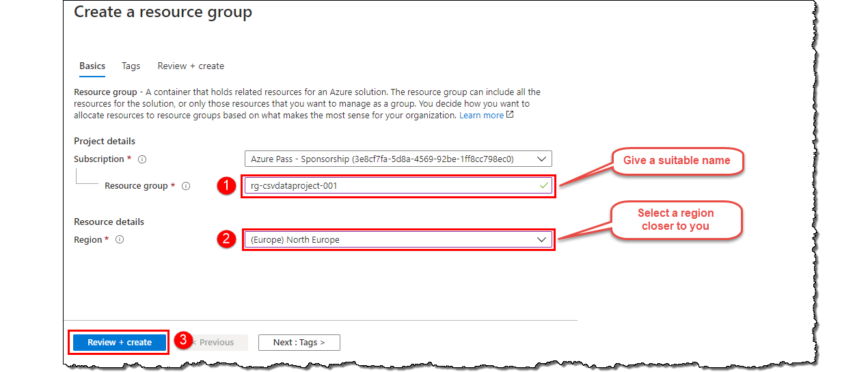Viewport: 868px width, 372px height.
Task: Open the Azure Pass Sponsorship subscription dropdown
Action: tap(398, 159)
